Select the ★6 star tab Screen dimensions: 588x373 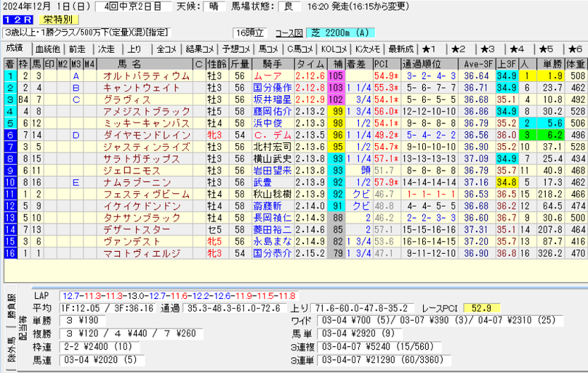574,49
